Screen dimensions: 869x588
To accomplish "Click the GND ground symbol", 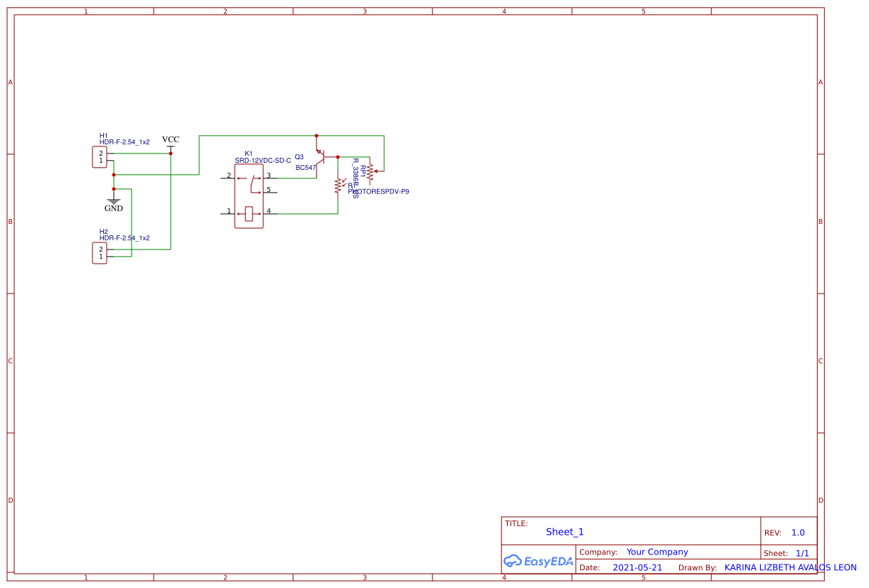I will point(114,201).
